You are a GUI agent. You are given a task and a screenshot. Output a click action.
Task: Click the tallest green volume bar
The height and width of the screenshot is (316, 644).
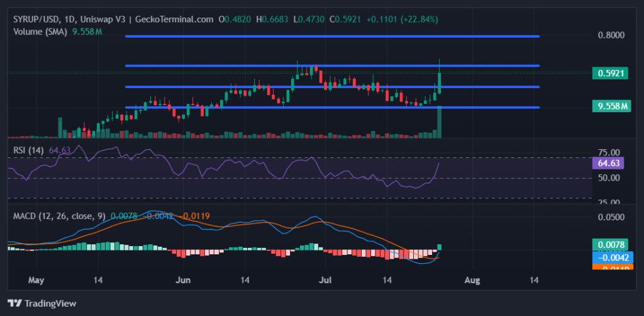tap(439, 122)
